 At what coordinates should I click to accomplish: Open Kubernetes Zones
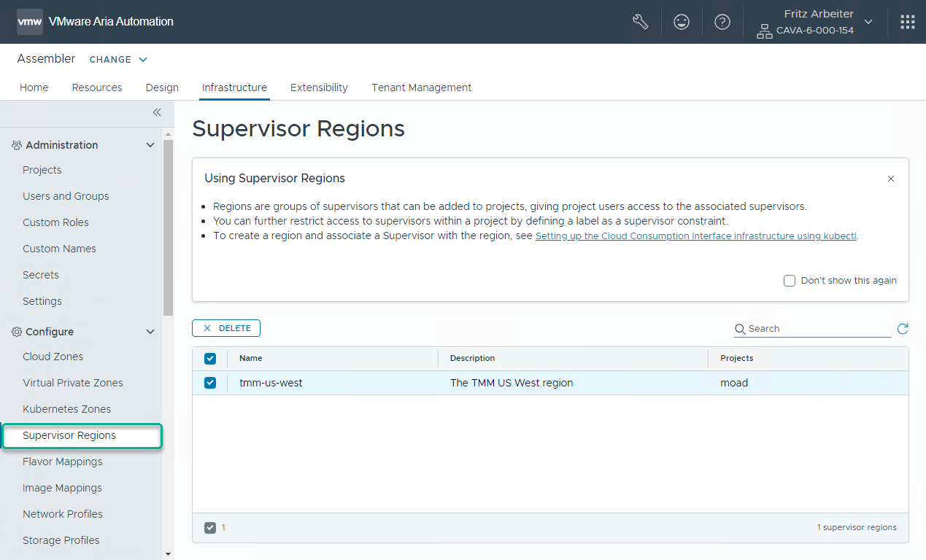[67, 409]
